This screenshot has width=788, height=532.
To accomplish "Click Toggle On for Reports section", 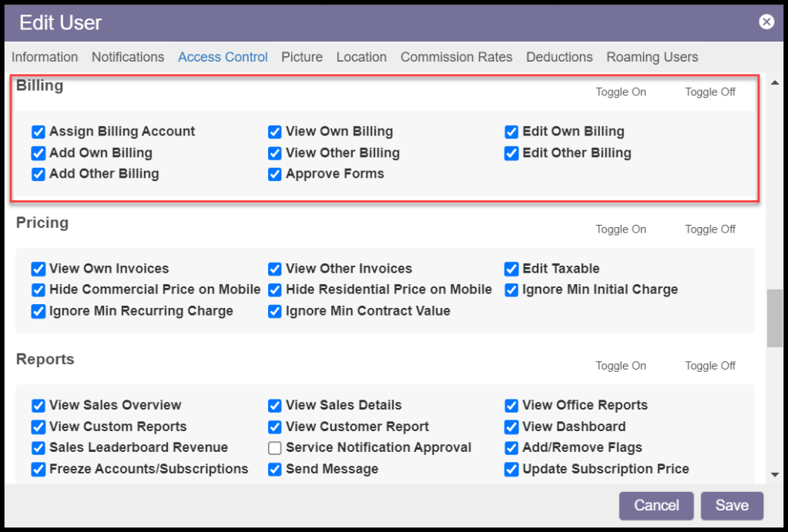I will tap(621, 366).
